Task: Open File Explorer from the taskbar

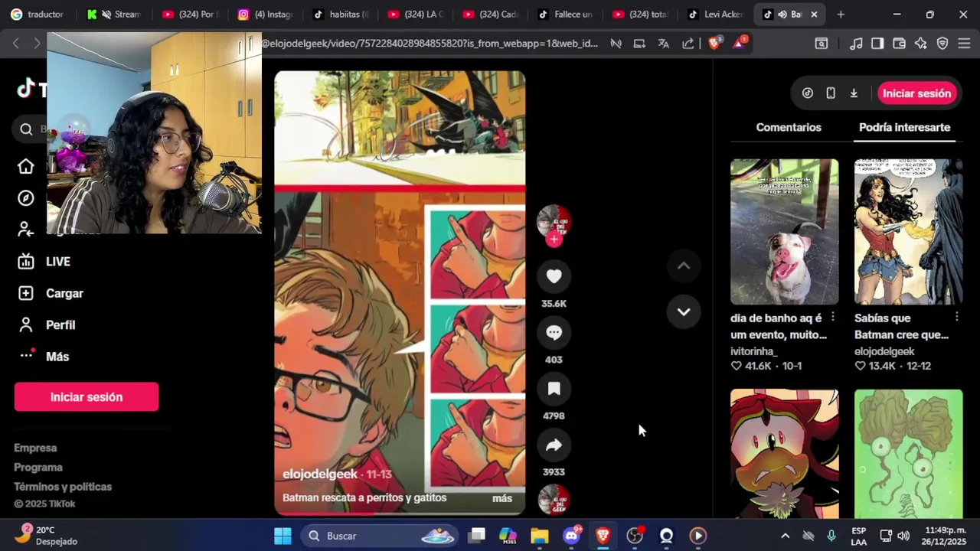Action: pyautogui.click(x=540, y=536)
